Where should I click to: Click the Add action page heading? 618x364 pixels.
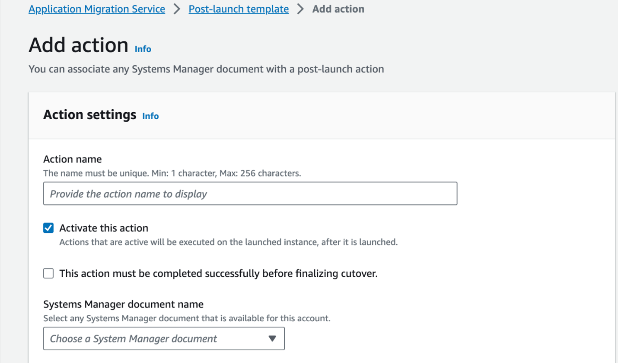(78, 45)
